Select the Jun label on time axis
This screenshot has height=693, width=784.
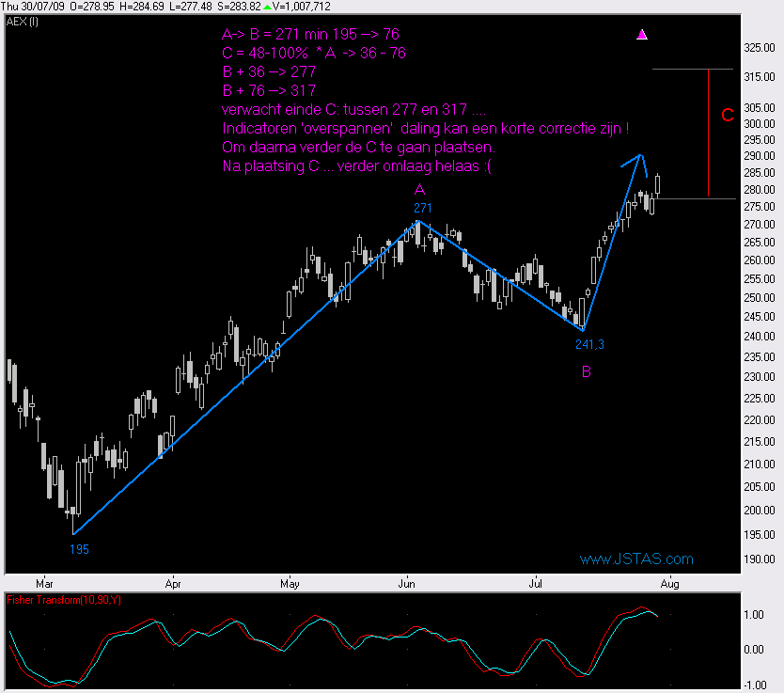pos(408,582)
